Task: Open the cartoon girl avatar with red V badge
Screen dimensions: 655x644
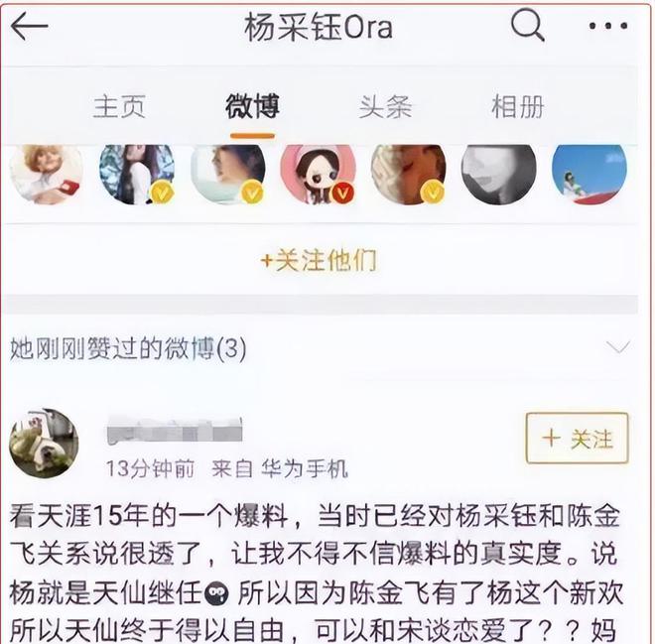Action: (x=319, y=174)
